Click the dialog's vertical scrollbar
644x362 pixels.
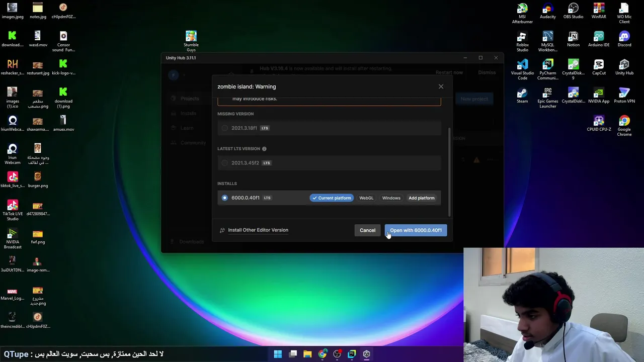click(x=449, y=171)
